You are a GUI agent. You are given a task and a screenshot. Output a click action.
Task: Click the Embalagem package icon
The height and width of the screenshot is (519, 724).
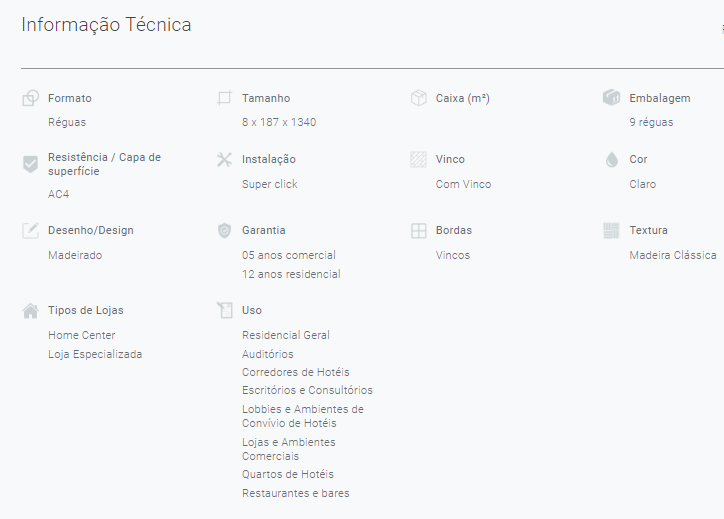tap(611, 97)
